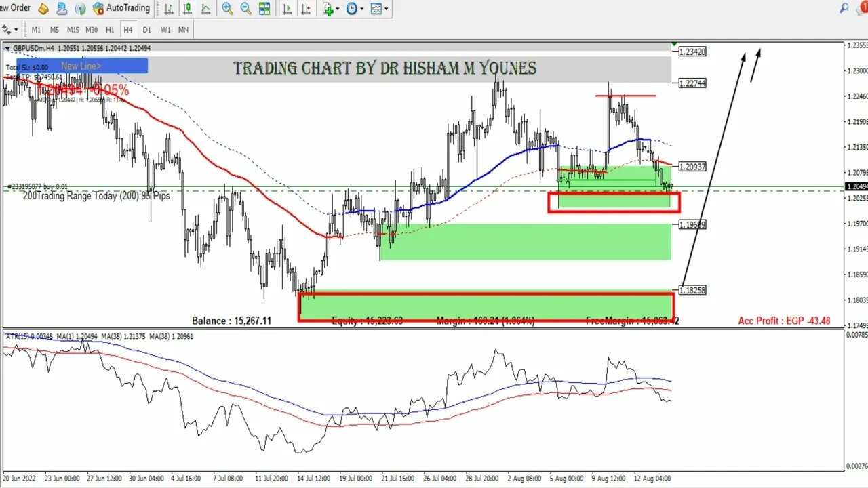Click the green chart shift triangle marker

pos(674,44)
